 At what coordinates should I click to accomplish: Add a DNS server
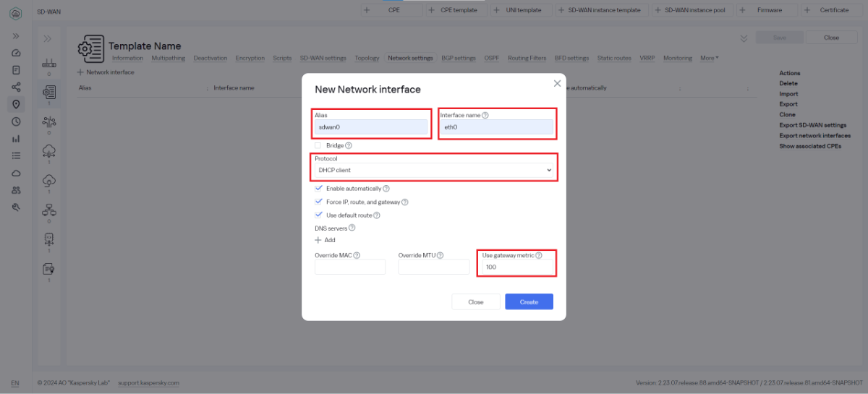pyautogui.click(x=325, y=240)
